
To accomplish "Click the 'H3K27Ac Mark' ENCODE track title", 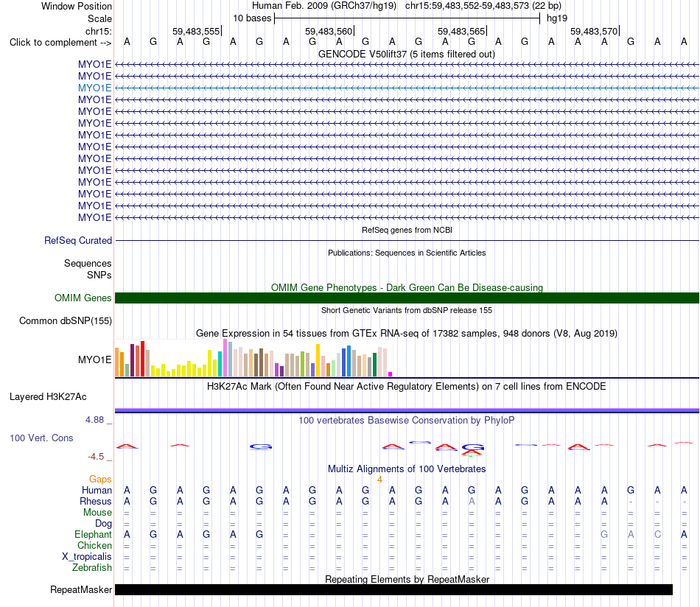I will 407,386.
